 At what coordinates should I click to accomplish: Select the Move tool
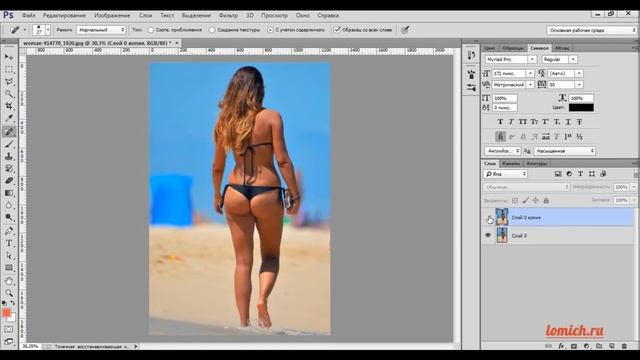tap(9, 57)
